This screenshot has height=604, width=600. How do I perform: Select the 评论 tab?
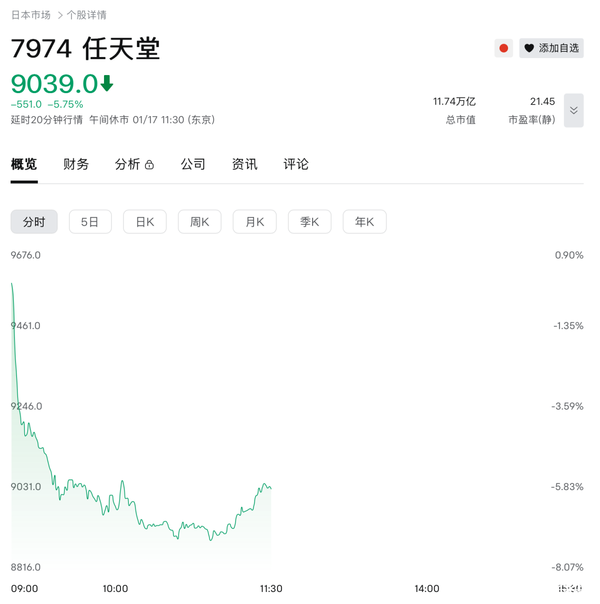point(296,164)
